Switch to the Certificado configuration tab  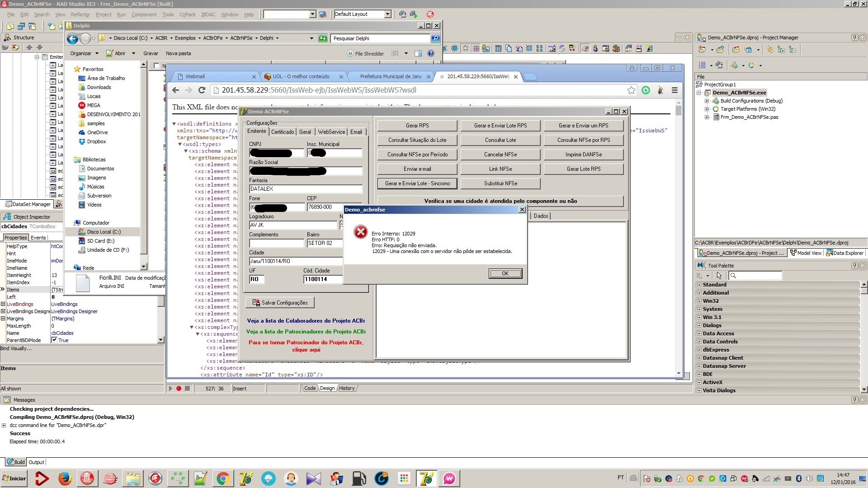(283, 132)
